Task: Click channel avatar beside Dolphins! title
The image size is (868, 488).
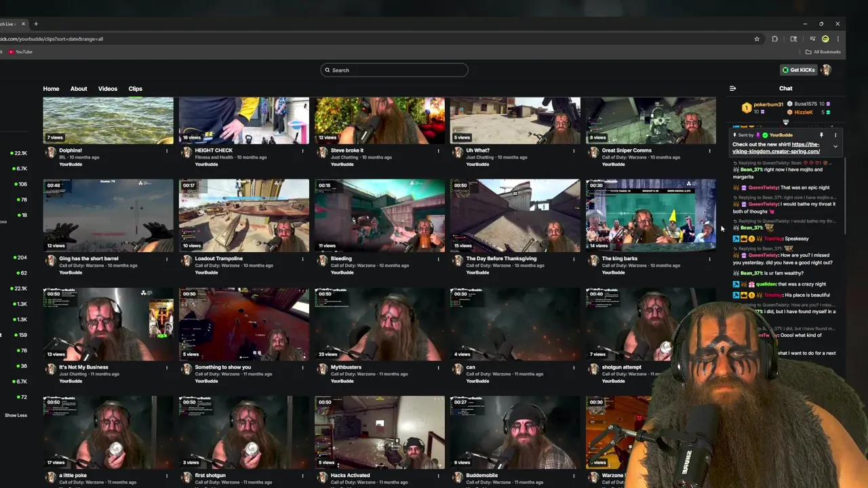Action: click(x=50, y=152)
